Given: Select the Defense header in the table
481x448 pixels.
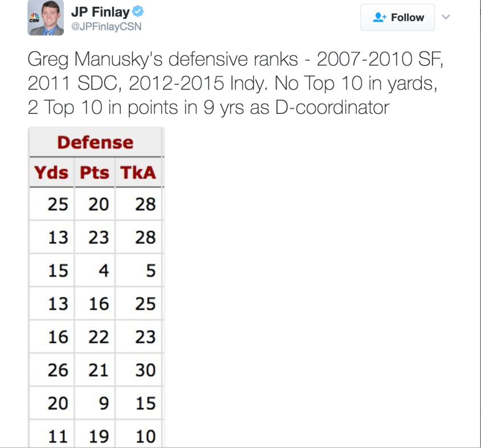Looking at the screenshot, I should click(95, 142).
